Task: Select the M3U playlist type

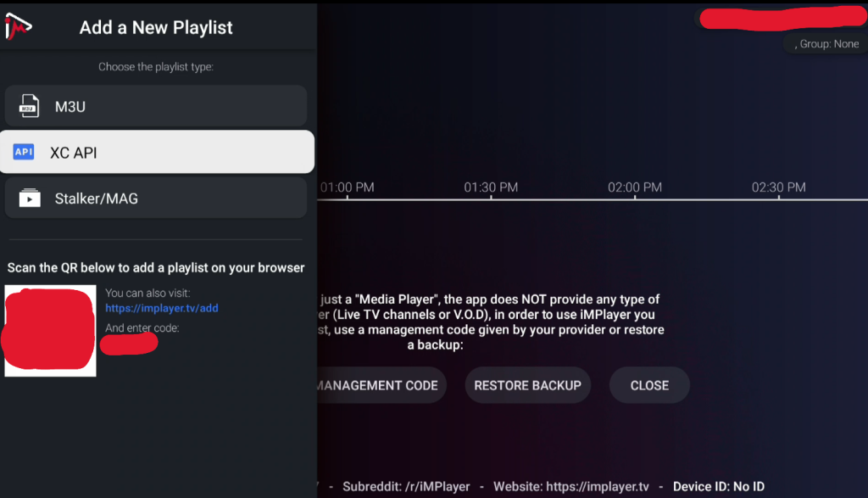Action: (153, 106)
